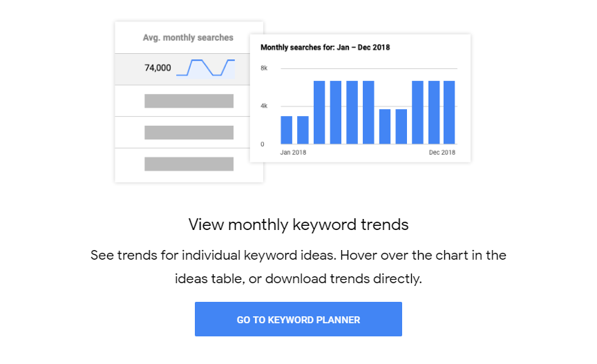Image resolution: width=597 pixels, height=364 pixels.
Task: Click the See trends for individual keyword ideas text
Action: tap(214, 255)
